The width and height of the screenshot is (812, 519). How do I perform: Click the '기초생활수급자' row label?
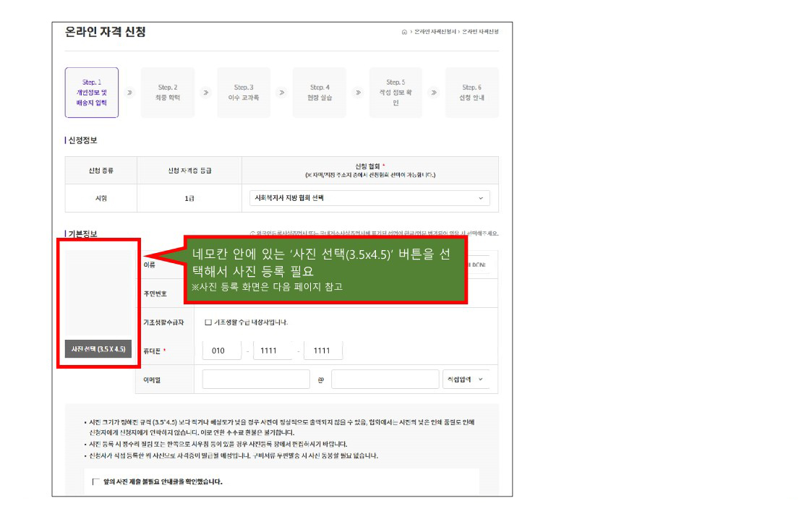(x=163, y=322)
